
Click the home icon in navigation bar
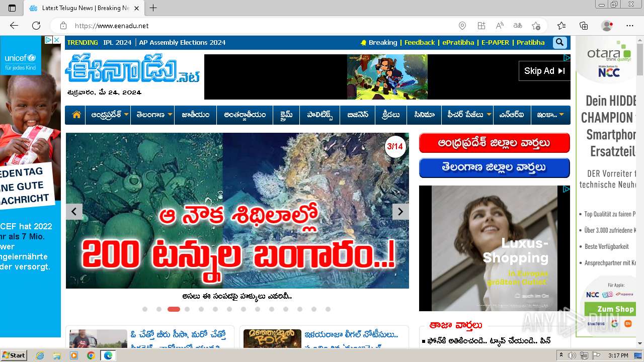pyautogui.click(x=76, y=115)
